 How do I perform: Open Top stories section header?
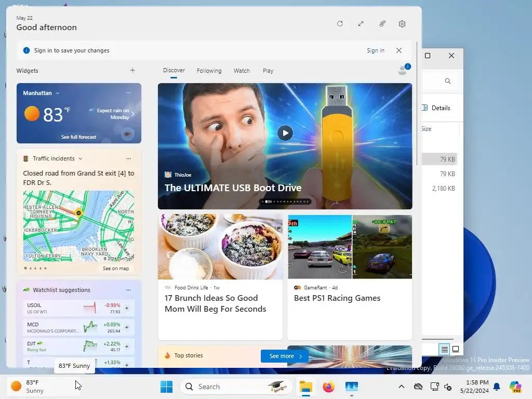[188, 355]
